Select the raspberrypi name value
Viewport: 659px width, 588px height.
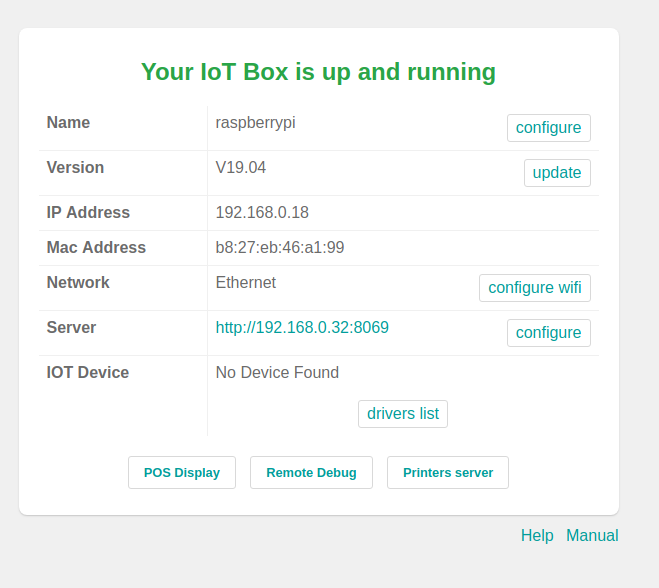(256, 123)
